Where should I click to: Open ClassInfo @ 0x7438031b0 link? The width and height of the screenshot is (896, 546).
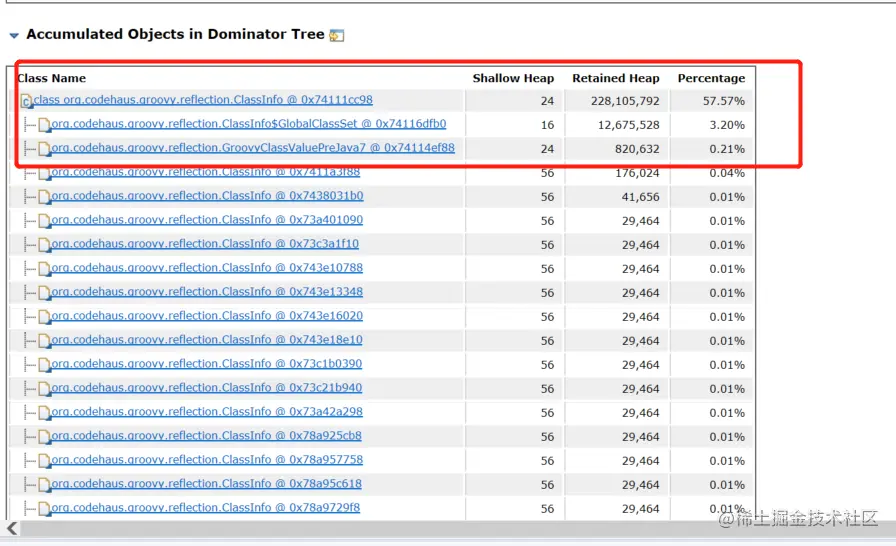point(207,196)
